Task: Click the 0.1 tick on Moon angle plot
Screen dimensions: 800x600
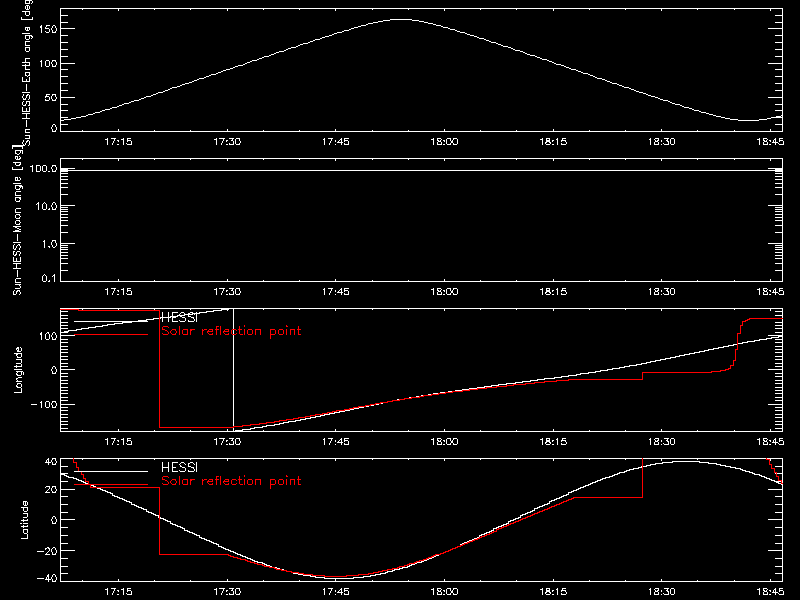Action: [x=49, y=278]
